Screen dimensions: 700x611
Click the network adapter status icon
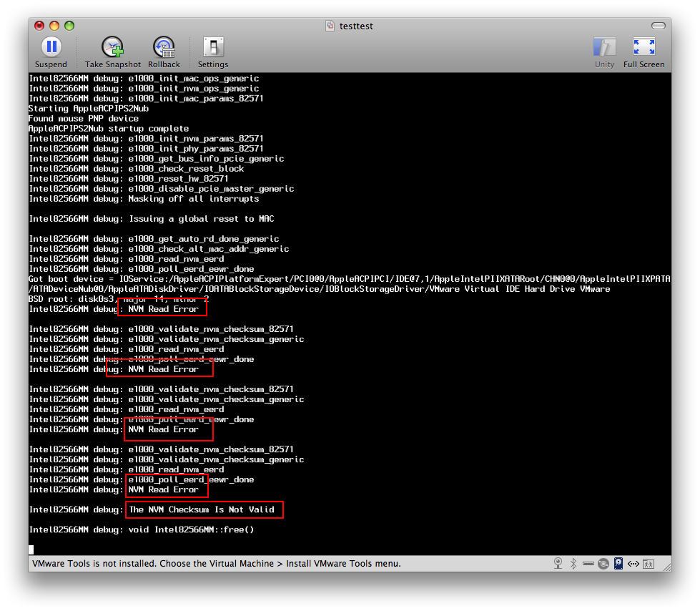tap(634, 564)
